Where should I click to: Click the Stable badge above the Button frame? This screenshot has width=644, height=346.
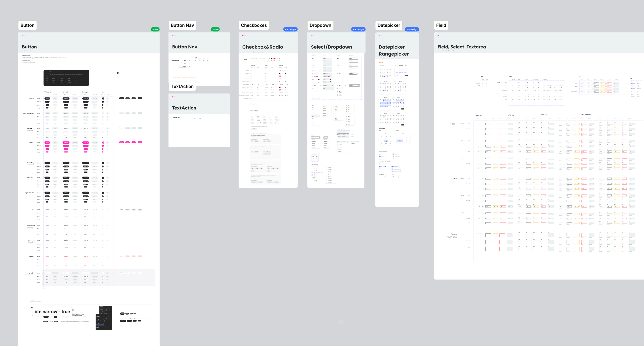tap(155, 29)
